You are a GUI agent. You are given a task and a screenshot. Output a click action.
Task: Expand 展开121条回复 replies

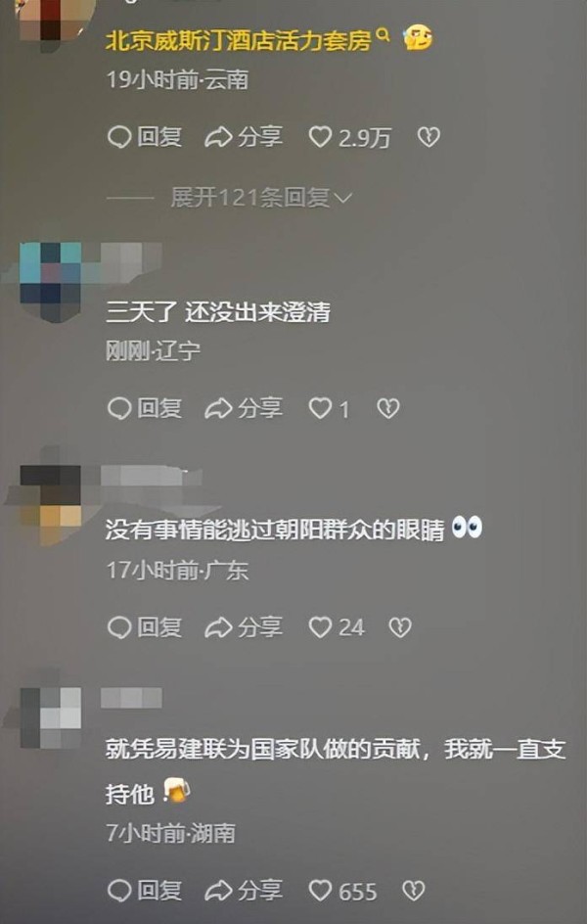point(261,198)
